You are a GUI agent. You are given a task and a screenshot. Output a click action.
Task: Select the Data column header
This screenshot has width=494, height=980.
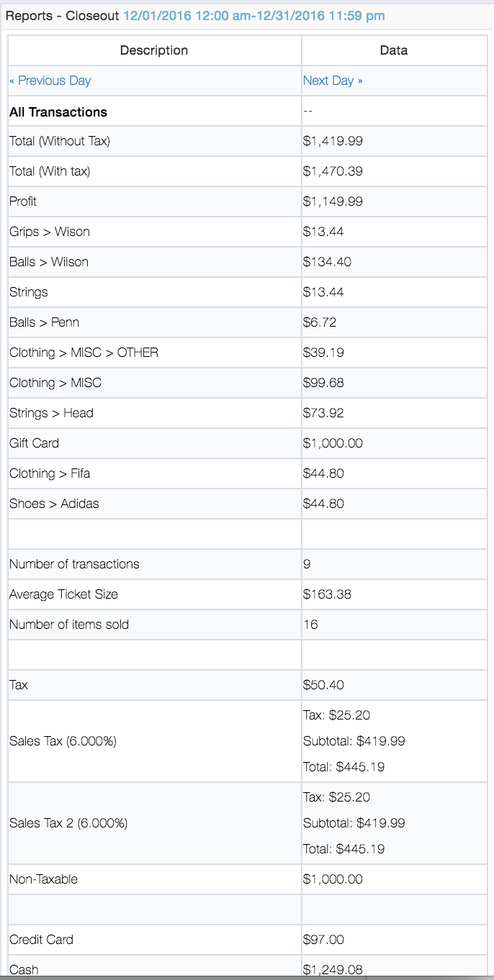(x=394, y=50)
